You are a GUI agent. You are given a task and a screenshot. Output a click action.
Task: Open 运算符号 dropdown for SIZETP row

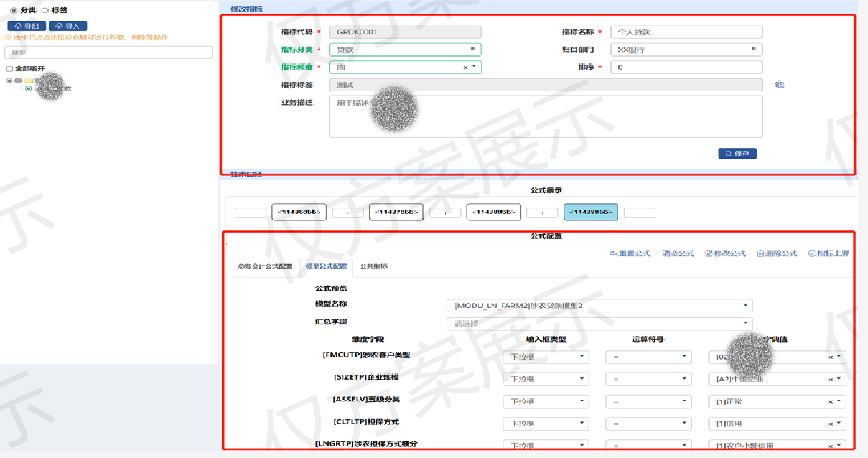(648, 379)
